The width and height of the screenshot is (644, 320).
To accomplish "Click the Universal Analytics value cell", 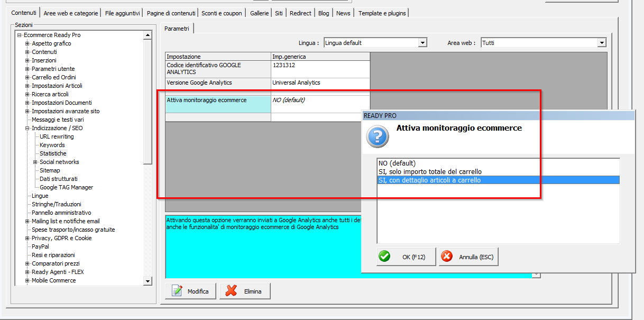I will (320, 83).
